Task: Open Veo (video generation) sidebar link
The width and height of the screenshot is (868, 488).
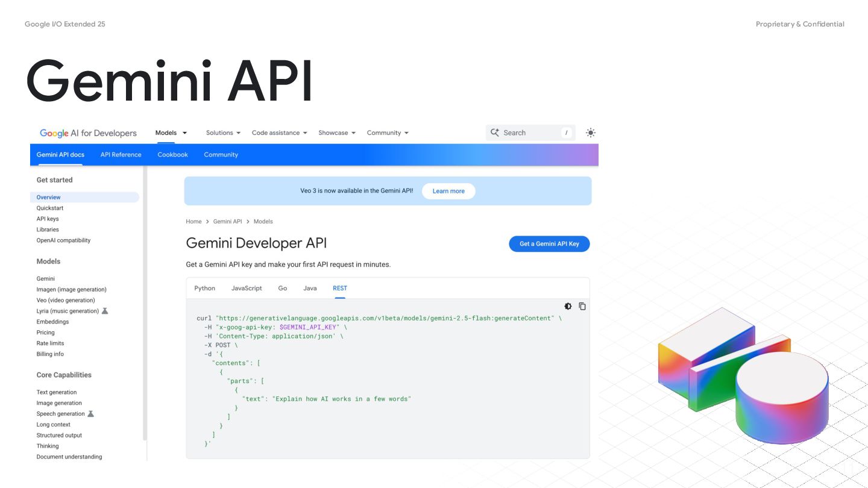Action: (x=66, y=301)
